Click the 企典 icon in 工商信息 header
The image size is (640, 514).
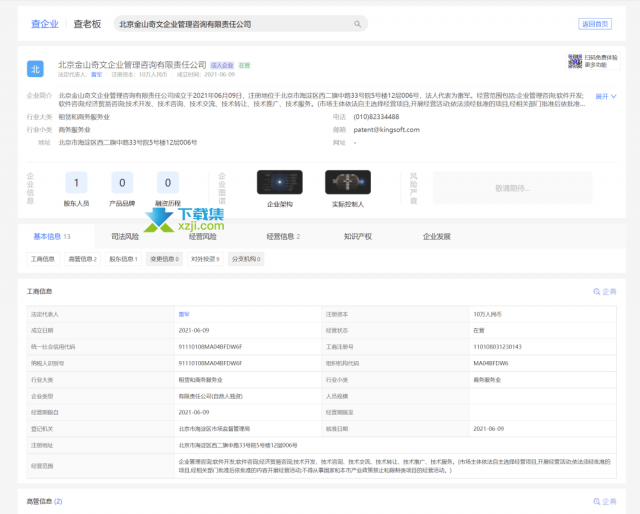(x=604, y=291)
